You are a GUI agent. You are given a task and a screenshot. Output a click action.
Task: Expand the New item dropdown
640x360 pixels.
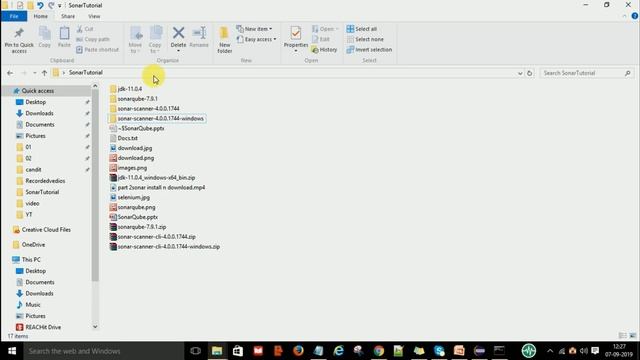tap(254, 29)
